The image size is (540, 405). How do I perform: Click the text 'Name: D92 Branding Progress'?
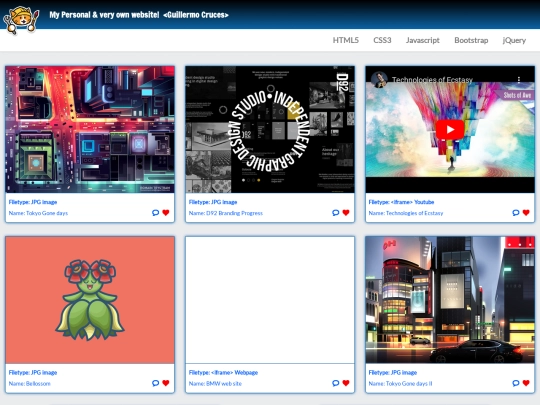coord(226,213)
